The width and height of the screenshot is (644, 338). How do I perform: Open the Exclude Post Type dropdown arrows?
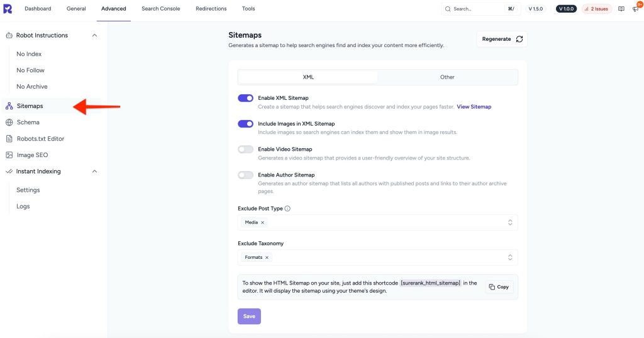509,222
